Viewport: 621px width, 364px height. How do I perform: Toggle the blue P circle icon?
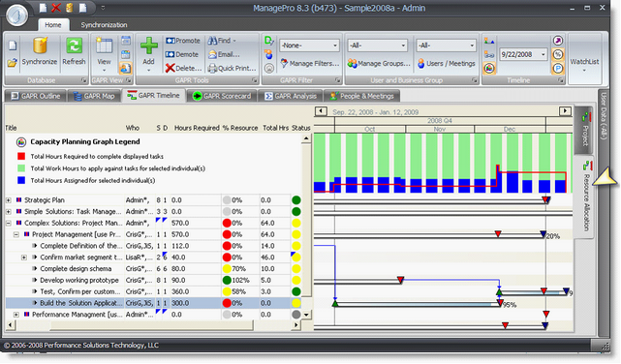coord(558,69)
